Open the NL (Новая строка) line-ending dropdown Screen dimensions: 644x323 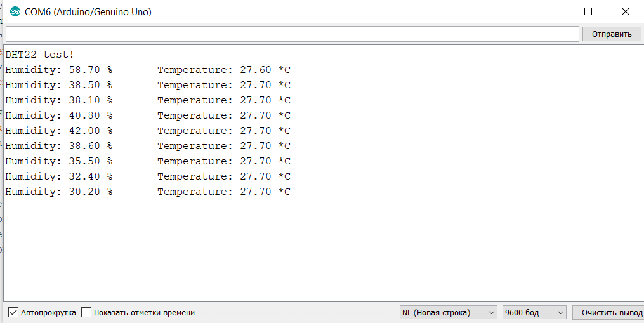pyautogui.click(x=448, y=312)
